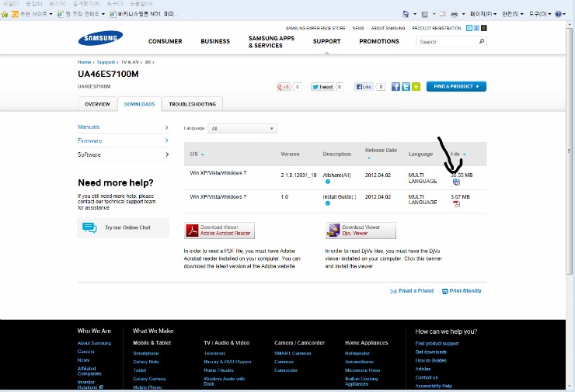Click the square Twitter share icon

click(406, 87)
